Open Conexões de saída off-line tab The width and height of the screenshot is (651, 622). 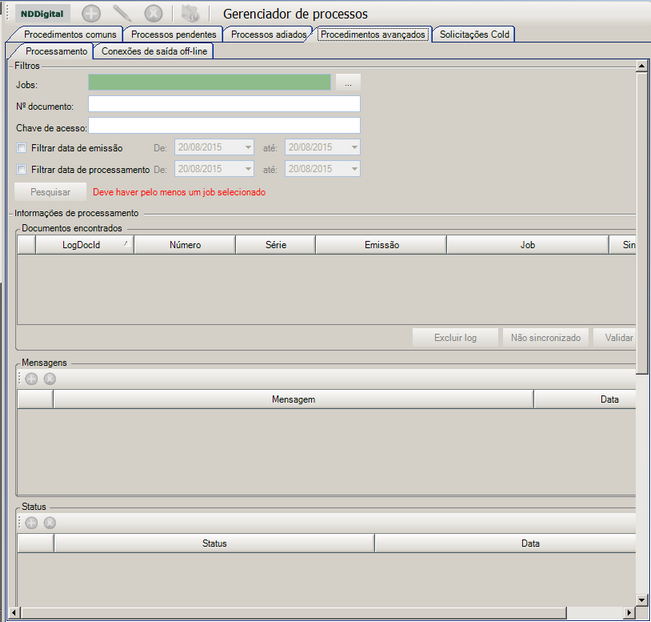coord(154,51)
